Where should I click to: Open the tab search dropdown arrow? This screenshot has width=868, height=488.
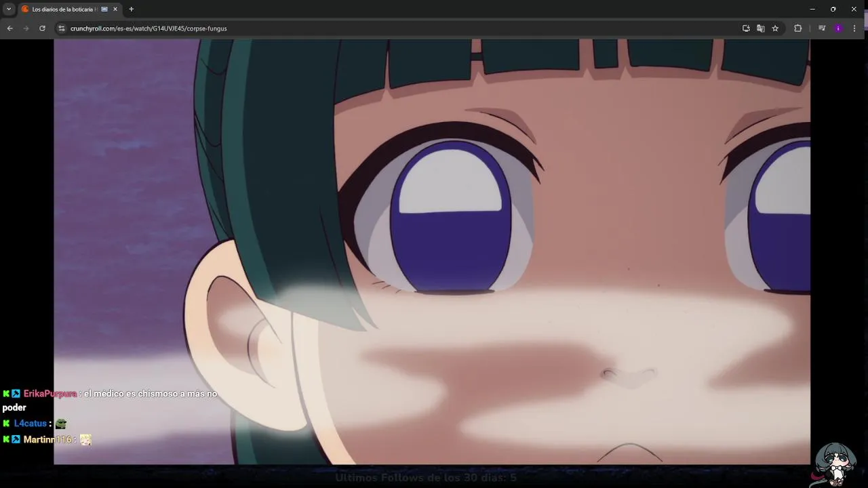tap(9, 9)
